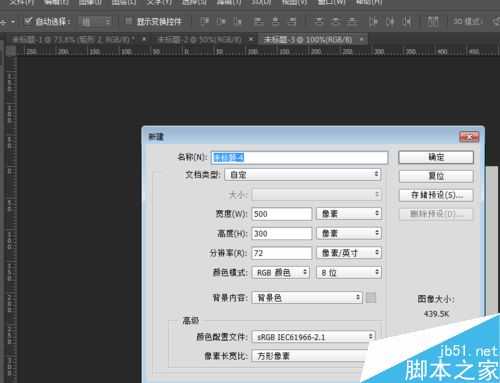
Task: Click the align bottom edges icon
Action: [x=237, y=21]
